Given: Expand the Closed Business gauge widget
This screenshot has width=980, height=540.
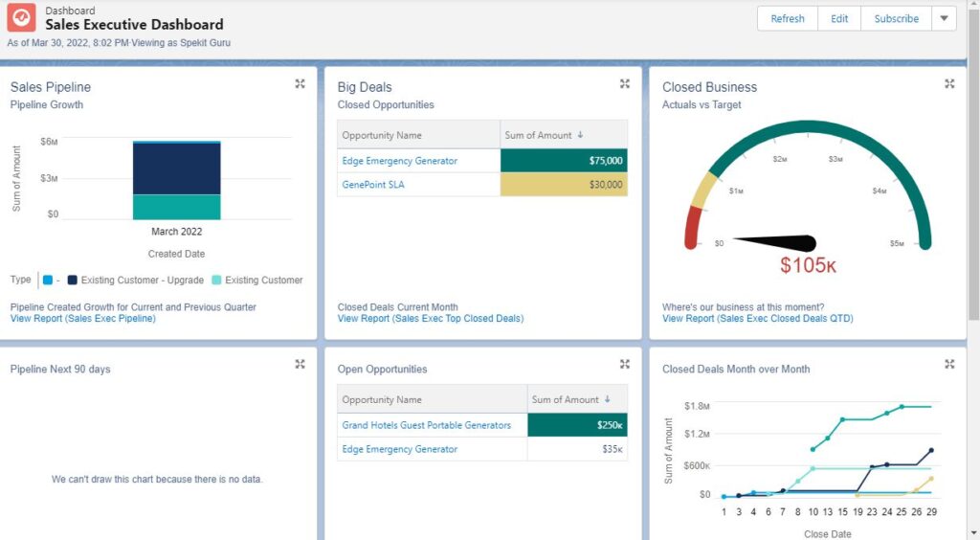Looking at the screenshot, I should pos(949,83).
